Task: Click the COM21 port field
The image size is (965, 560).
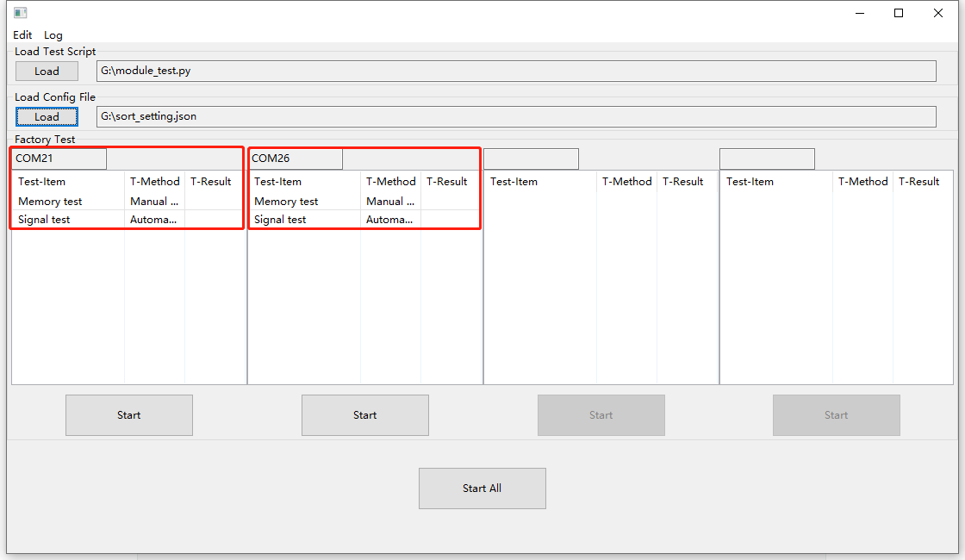Action: point(59,159)
